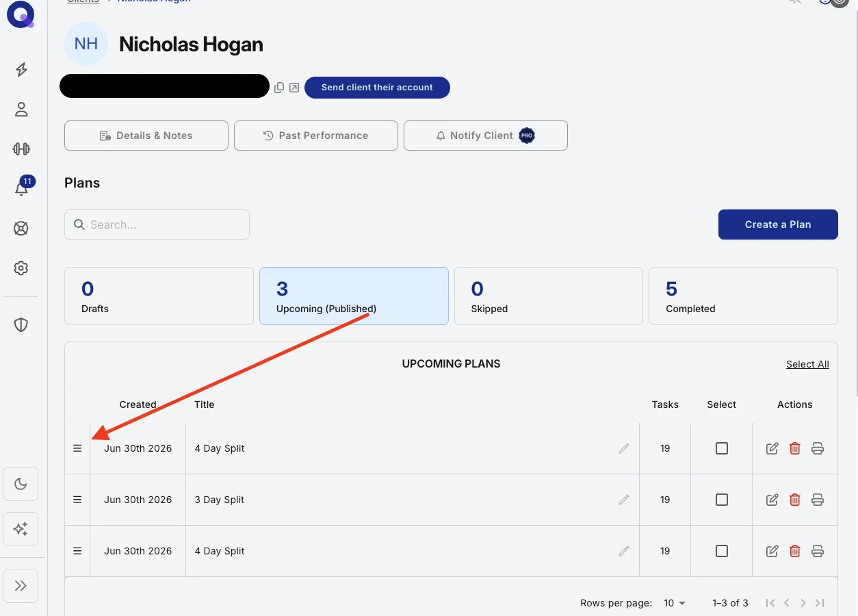
Task: Tick the checkbox for 3 Day Split
Action: pos(722,500)
